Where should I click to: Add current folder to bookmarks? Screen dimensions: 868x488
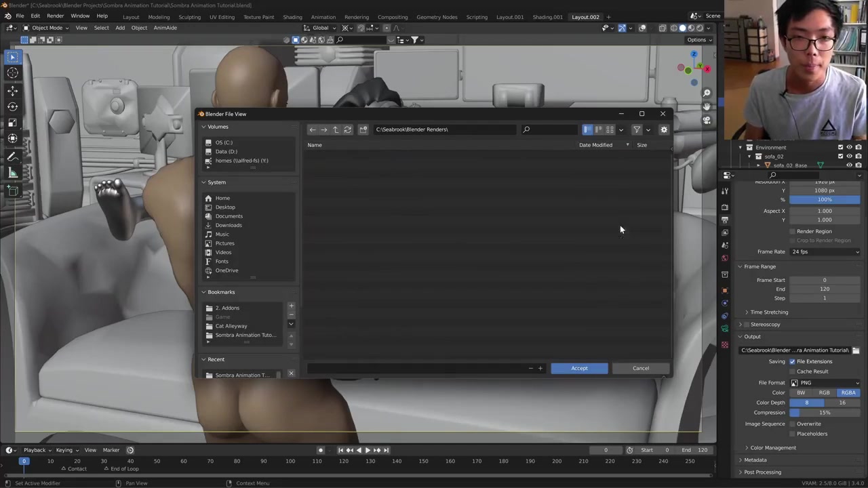[x=291, y=306]
